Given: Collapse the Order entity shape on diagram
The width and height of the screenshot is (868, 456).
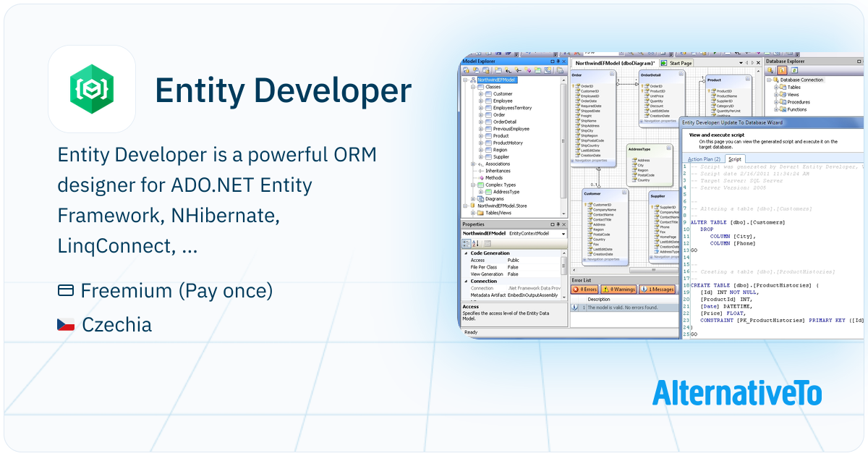Looking at the screenshot, I should [611, 75].
